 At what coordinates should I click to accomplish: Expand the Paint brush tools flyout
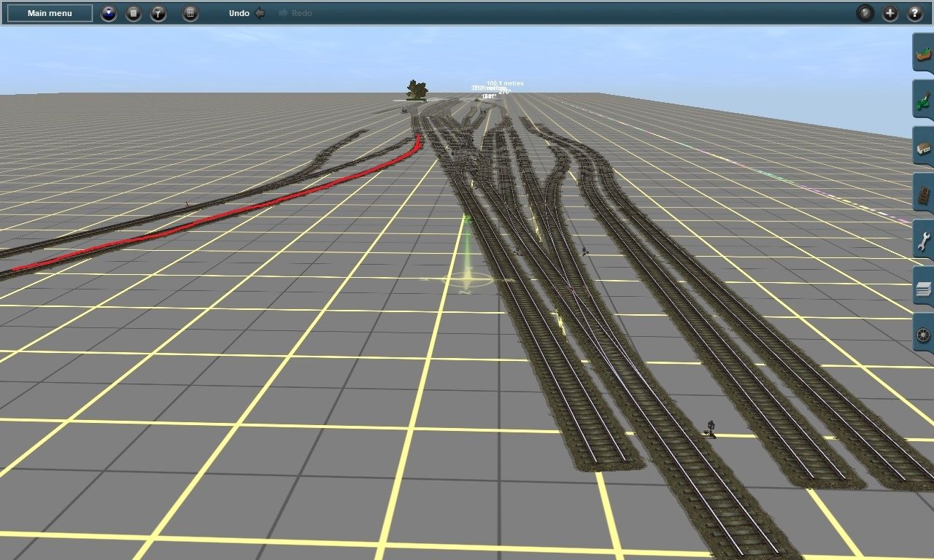pyautogui.click(x=923, y=101)
